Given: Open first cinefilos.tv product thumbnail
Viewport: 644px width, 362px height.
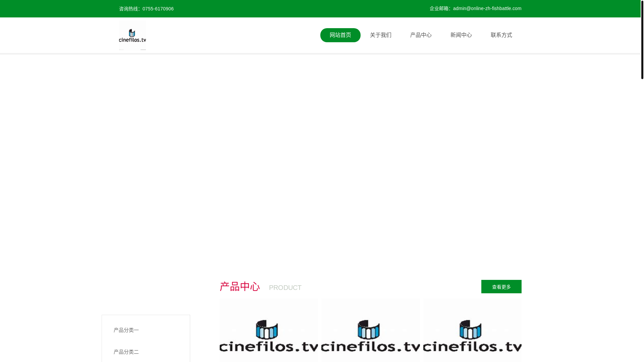Looking at the screenshot, I should pyautogui.click(x=269, y=330).
